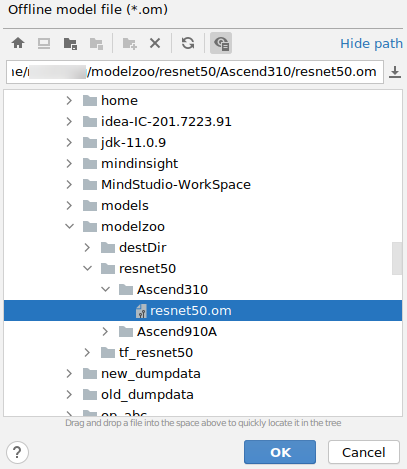The height and width of the screenshot is (469, 407).
Task: Click the New Folder toolbar icon
Action: click(129, 43)
